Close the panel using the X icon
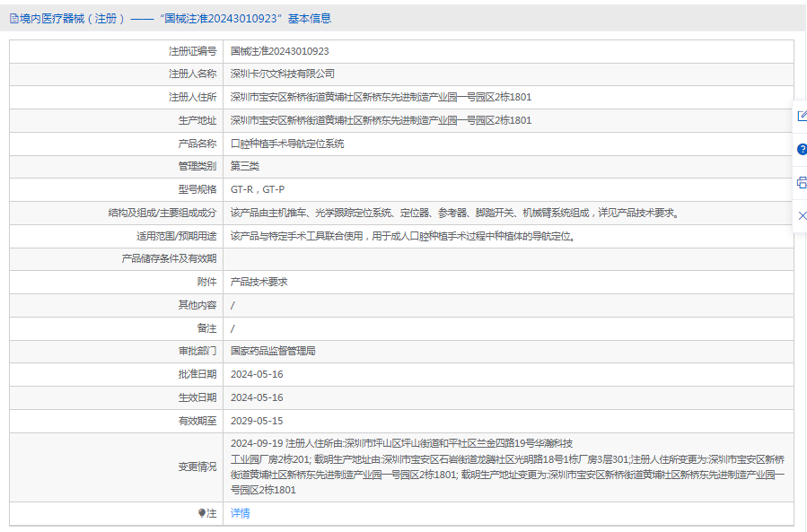 click(802, 215)
